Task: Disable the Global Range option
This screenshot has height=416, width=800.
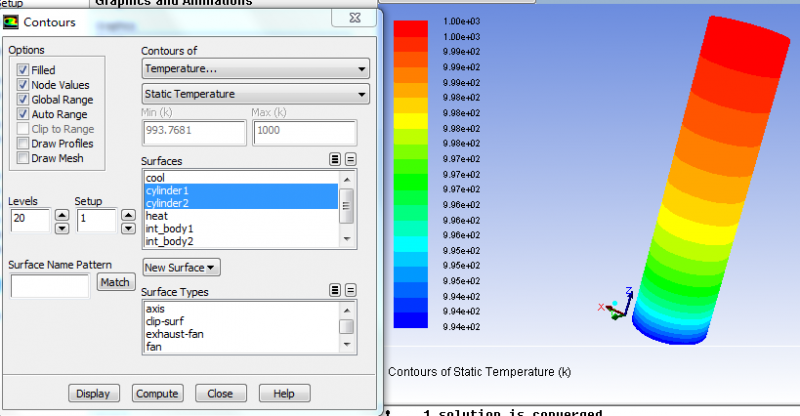Action: click(x=23, y=100)
